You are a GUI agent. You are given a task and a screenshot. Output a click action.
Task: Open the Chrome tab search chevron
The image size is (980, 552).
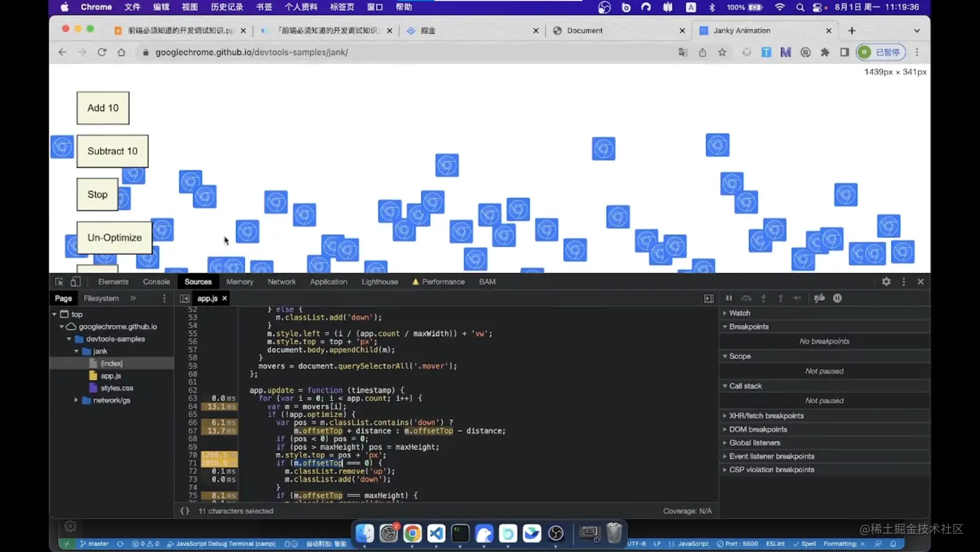(x=916, y=30)
